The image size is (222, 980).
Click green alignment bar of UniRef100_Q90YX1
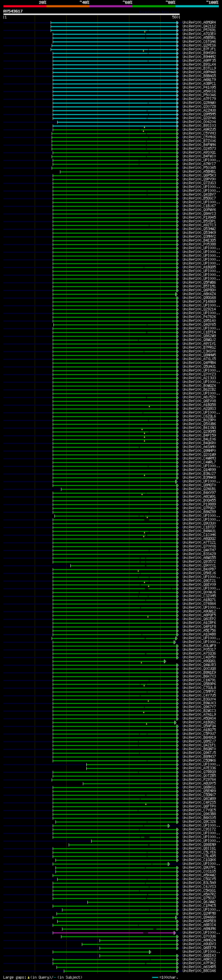125,566
